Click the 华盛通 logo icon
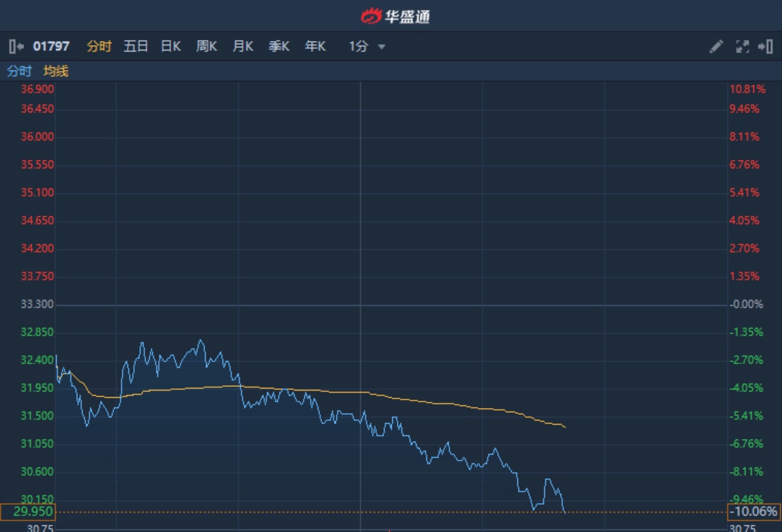 [x=371, y=15]
